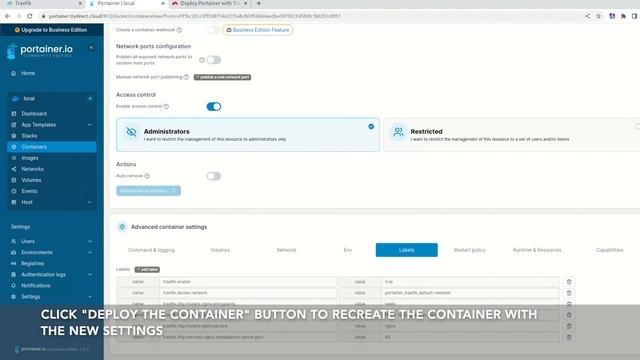Click the portainer_traefik_default network value field
Viewport: 640px width, 360px height.
coord(470,293)
